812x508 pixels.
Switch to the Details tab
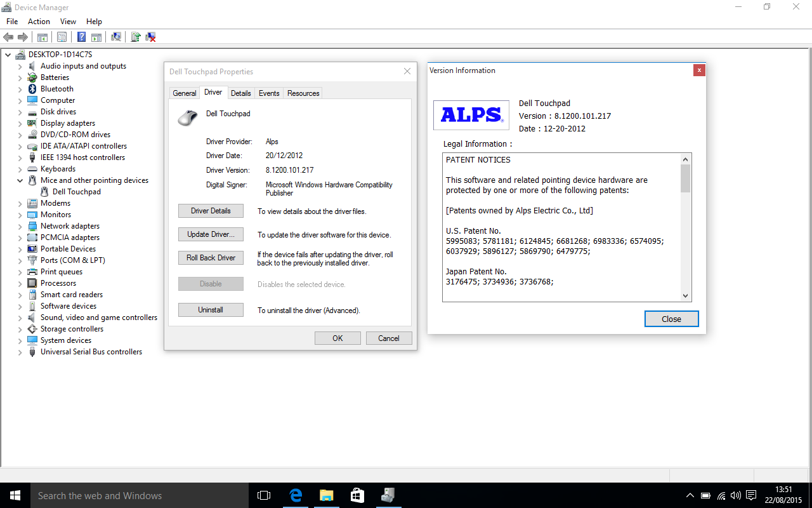click(x=241, y=93)
